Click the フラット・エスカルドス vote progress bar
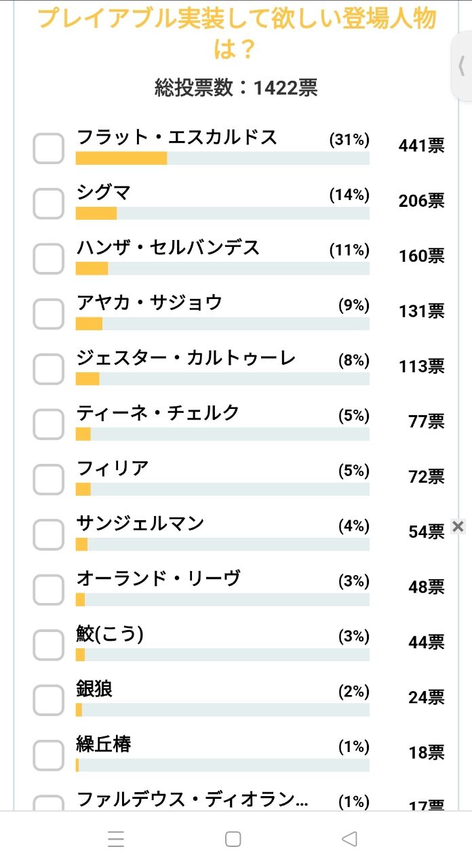 click(x=222, y=159)
